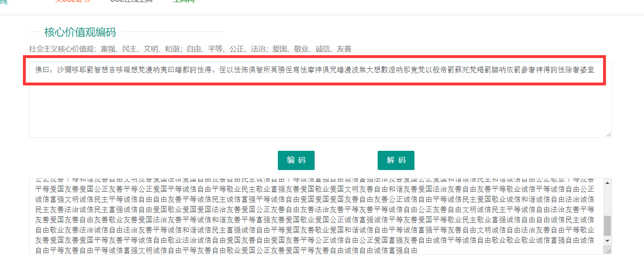Click the resize grip of the output textarea

coord(609,251)
